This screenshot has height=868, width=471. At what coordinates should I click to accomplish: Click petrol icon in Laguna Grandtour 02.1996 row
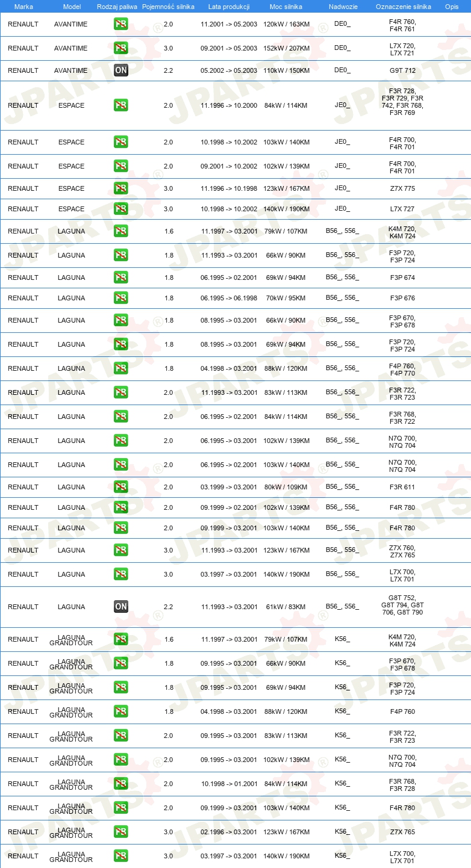(x=121, y=832)
